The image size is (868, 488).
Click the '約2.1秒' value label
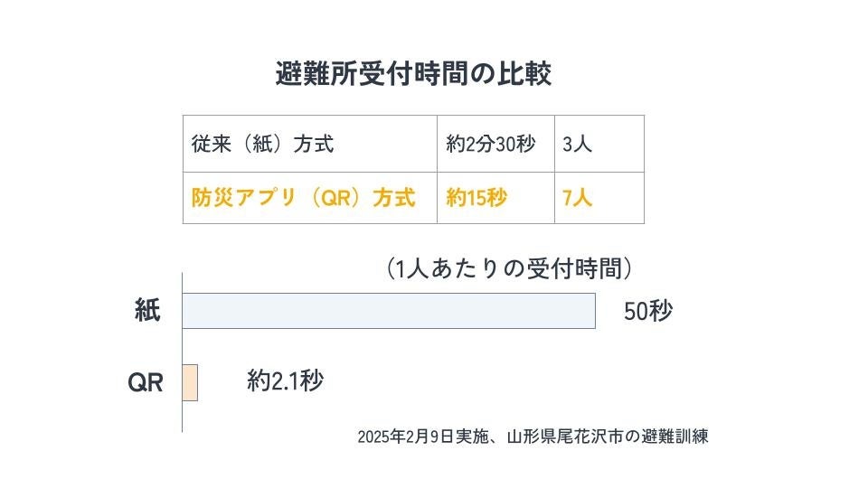pos(285,380)
